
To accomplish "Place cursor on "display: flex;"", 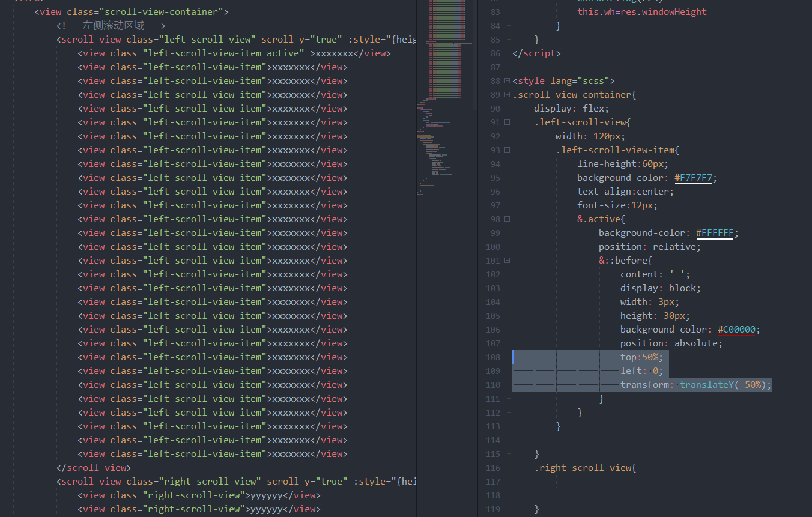I will pos(572,109).
